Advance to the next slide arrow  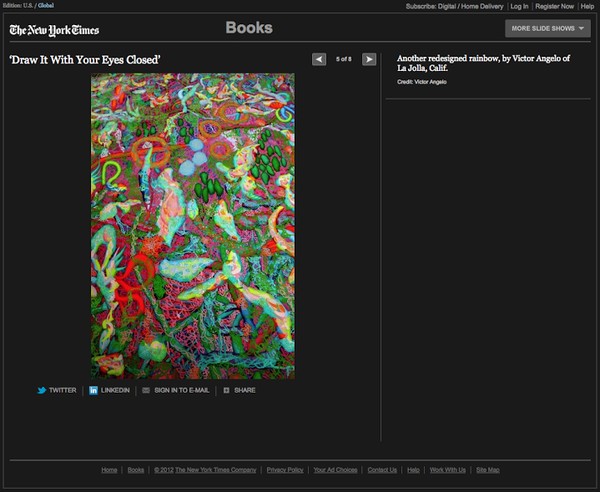coord(369,59)
